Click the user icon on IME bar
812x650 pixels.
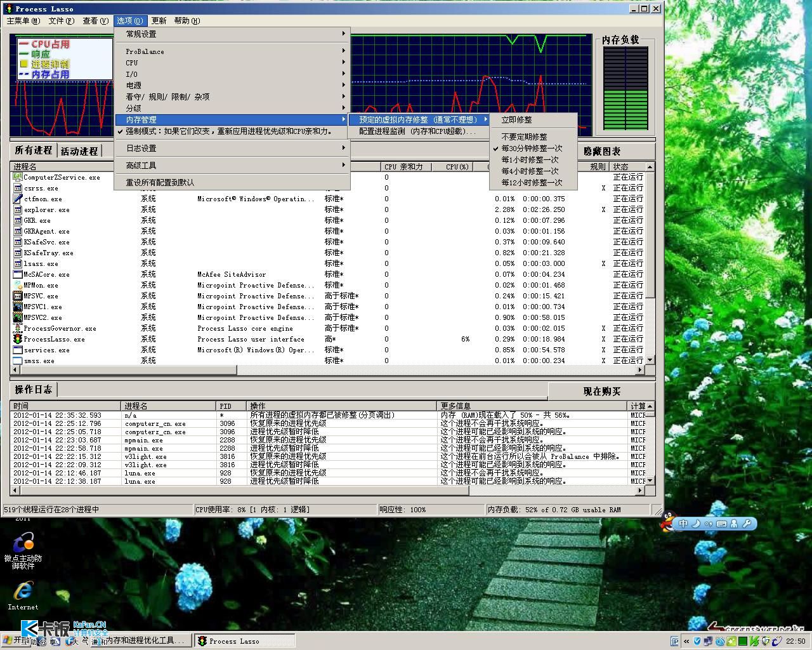pos(734,524)
